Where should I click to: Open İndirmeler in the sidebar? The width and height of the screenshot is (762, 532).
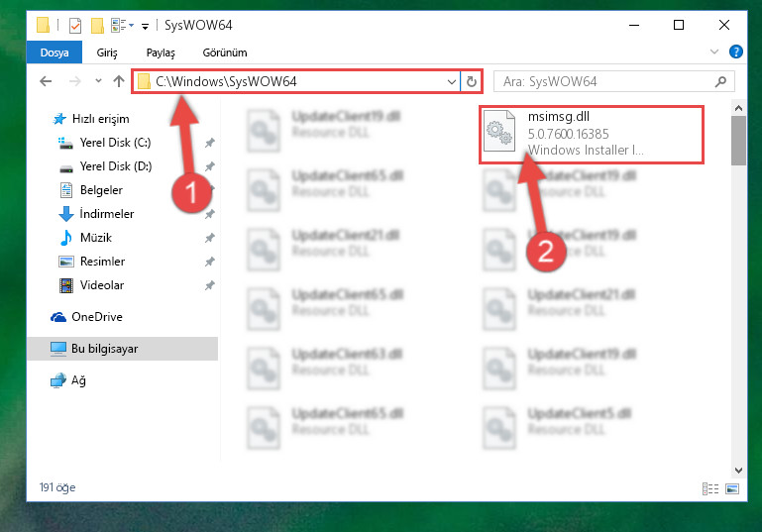(106, 214)
